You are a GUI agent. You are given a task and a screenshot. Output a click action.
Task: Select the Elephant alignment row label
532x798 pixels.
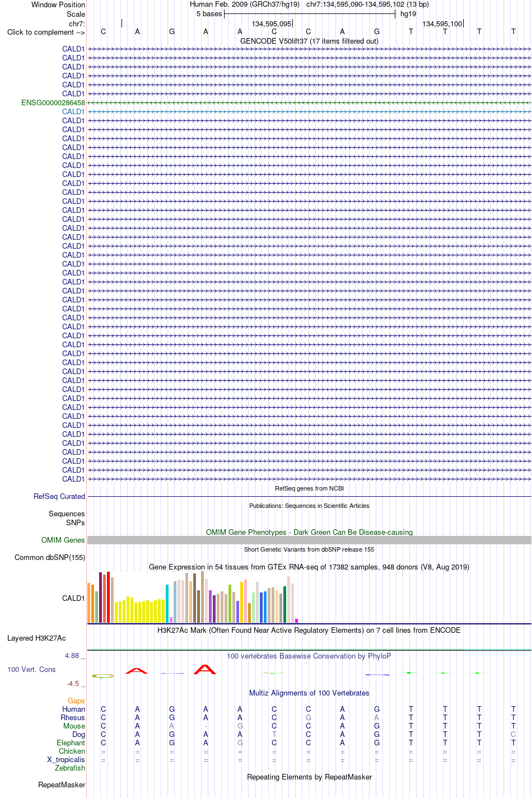(71, 743)
